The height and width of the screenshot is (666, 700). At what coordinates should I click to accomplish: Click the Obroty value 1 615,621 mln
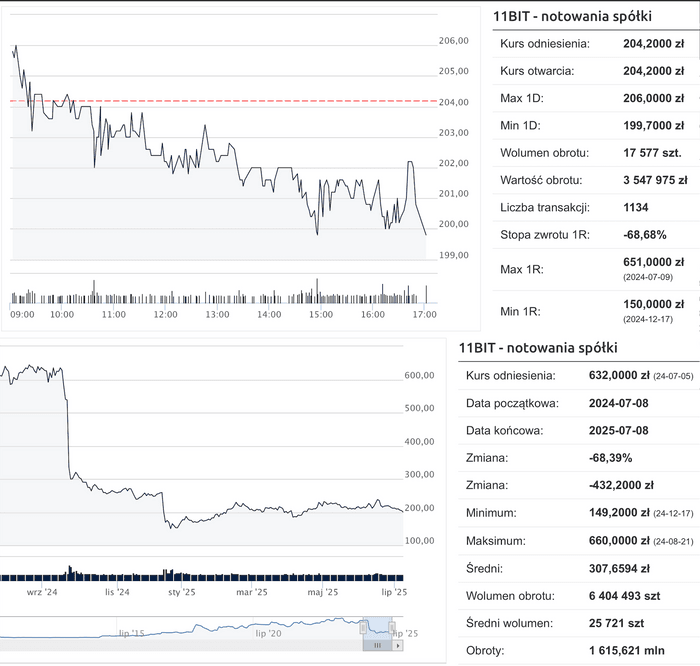627,650
